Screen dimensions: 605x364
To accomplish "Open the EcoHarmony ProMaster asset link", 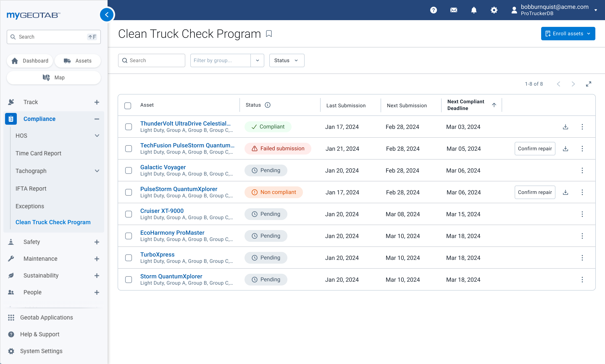I will (172, 233).
